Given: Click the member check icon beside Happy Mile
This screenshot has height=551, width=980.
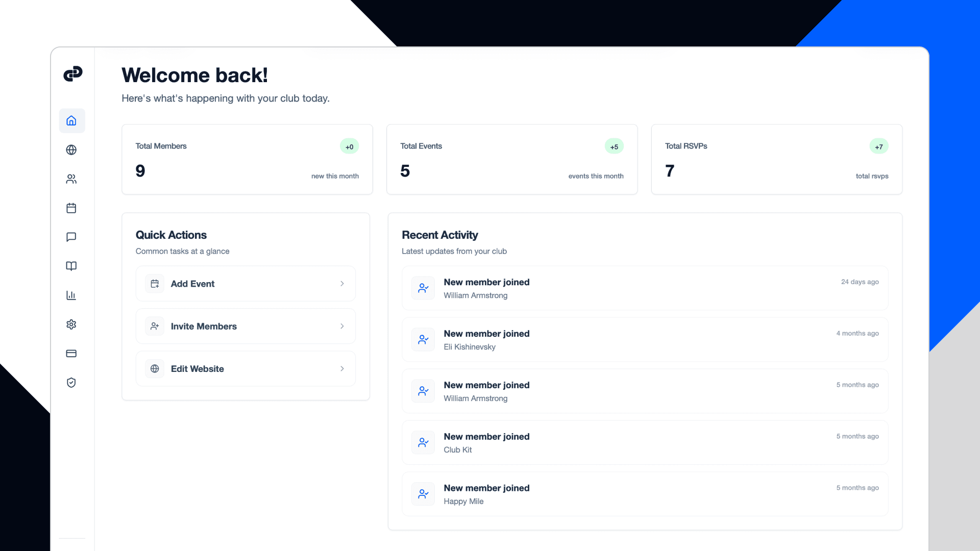Looking at the screenshot, I should pos(423,494).
